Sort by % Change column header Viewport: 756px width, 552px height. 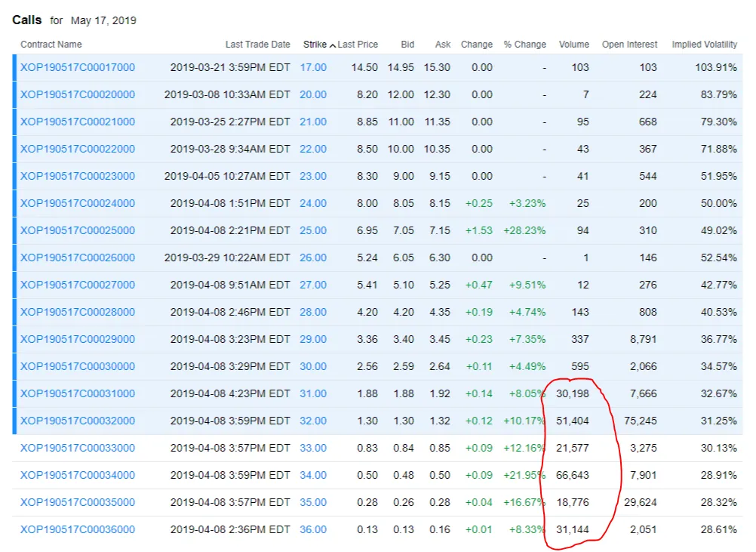(524, 45)
